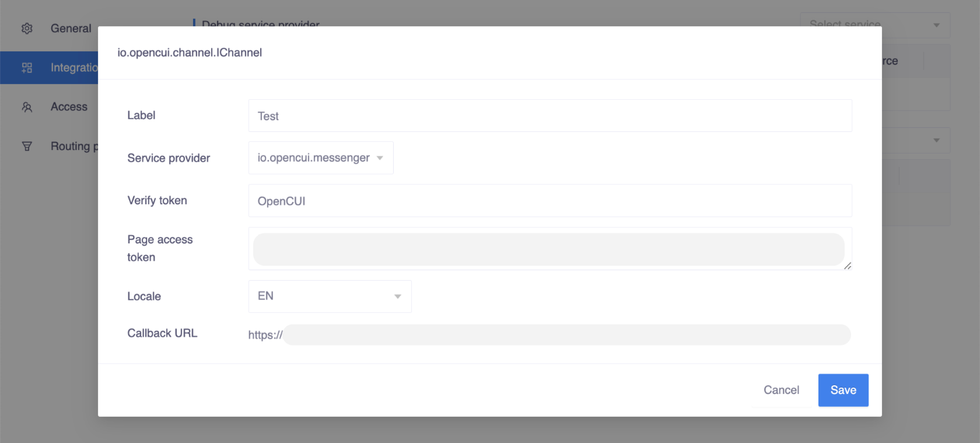Click the messenger service provider selector chevron
This screenshot has width=980, height=443.
point(380,158)
